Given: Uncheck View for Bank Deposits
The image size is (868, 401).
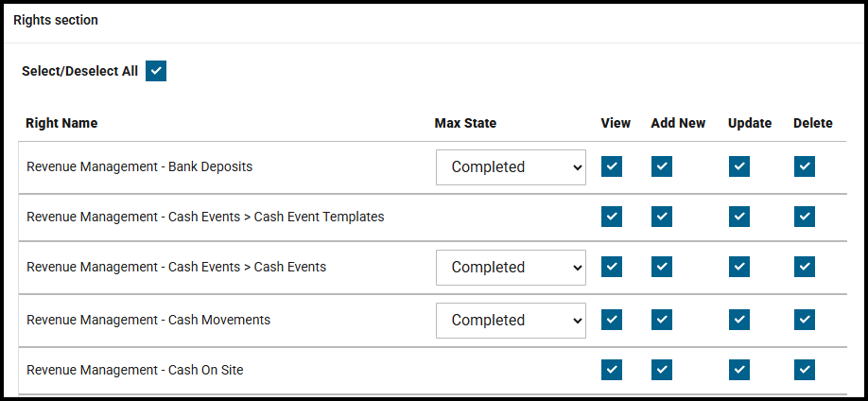Looking at the screenshot, I should click(x=612, y=166).
